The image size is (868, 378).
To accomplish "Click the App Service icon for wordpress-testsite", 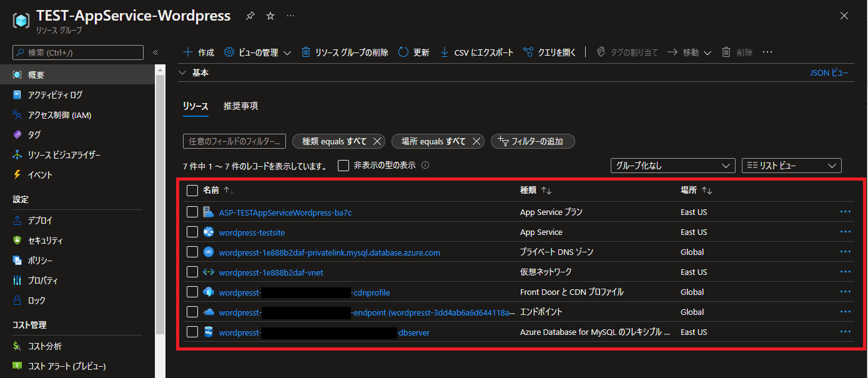I will [x=209, y=232].
